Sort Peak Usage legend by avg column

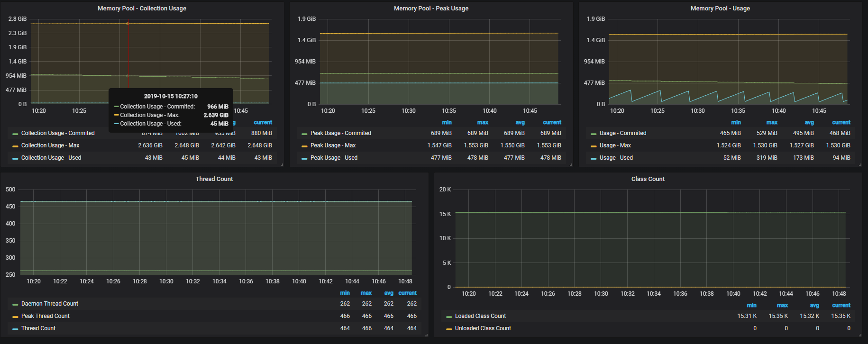click(520, 122)
